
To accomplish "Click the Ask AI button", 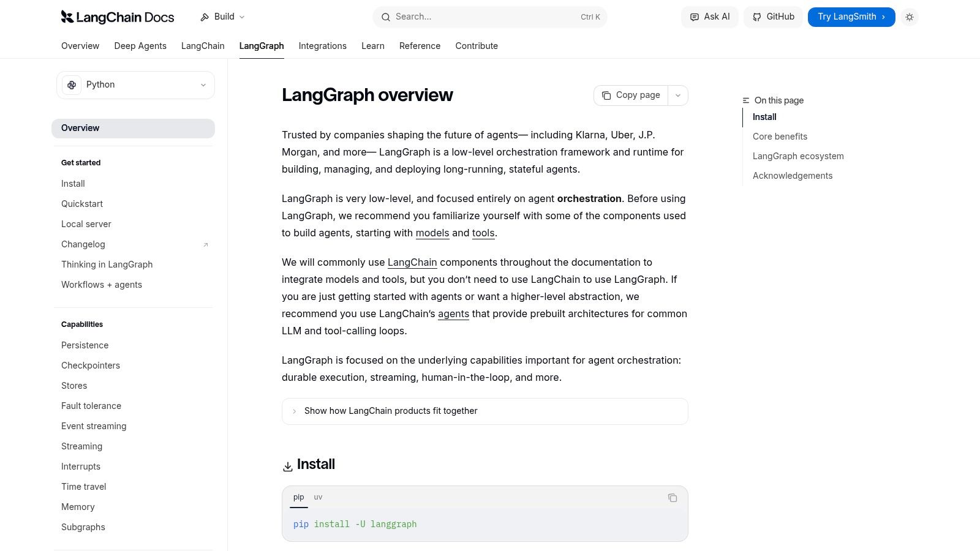I will pos(710,17).
